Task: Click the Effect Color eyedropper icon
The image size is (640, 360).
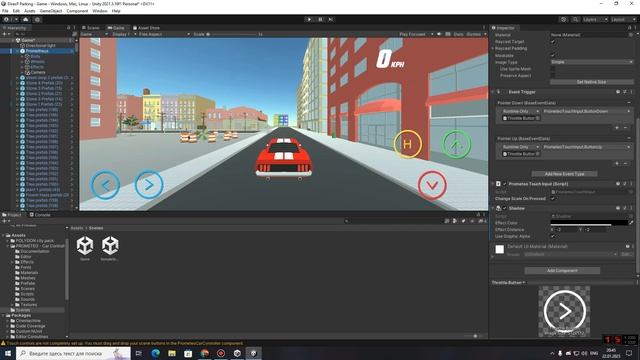Action: pos(631,223)
